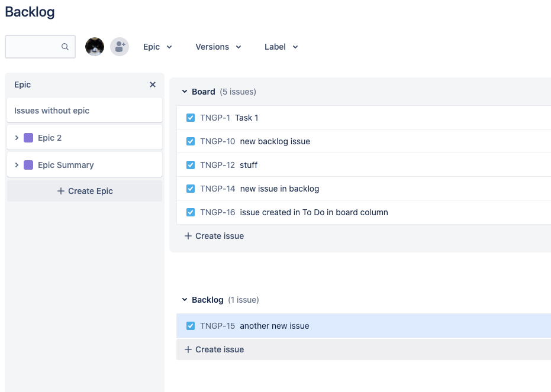Screen dimensions: 551x392
Task: Open the Epic filter dropdown
Action: click(x=157, y=47)
